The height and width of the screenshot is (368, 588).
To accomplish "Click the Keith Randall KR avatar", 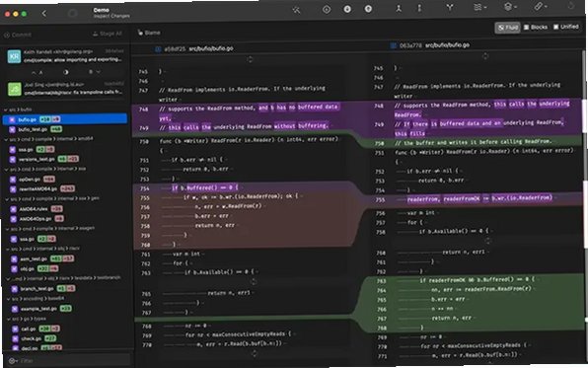I will [14, 56].
